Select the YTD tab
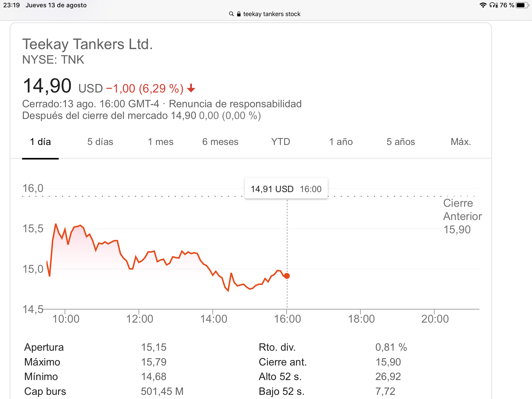This screenshot has width=532, height=399. click(281, 142)
